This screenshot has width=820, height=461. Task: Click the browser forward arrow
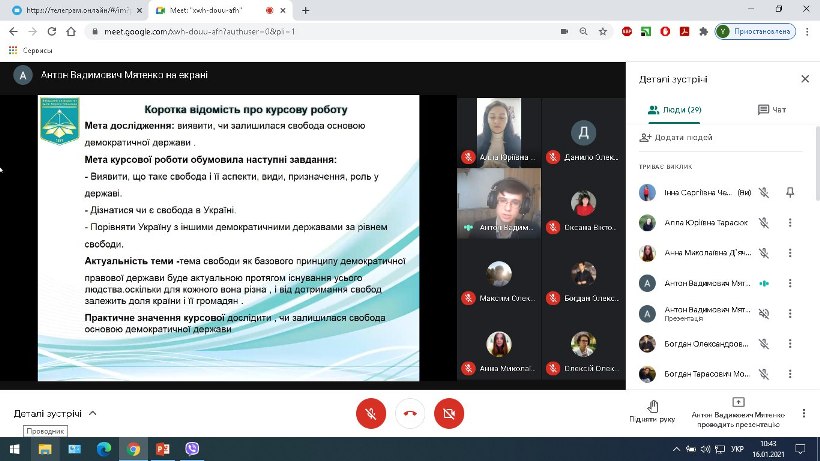tap(32, 31)
